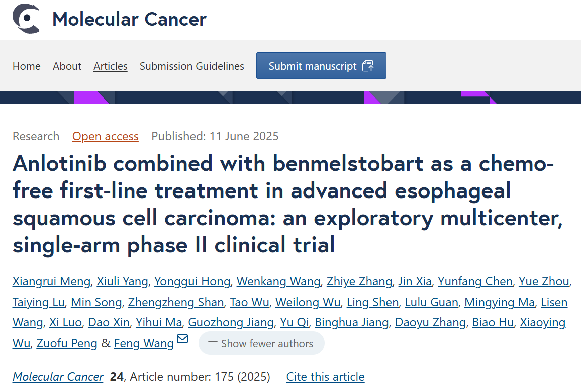
Task: Open author Zhengzheng Shan's details
Action: click(176, 302)
